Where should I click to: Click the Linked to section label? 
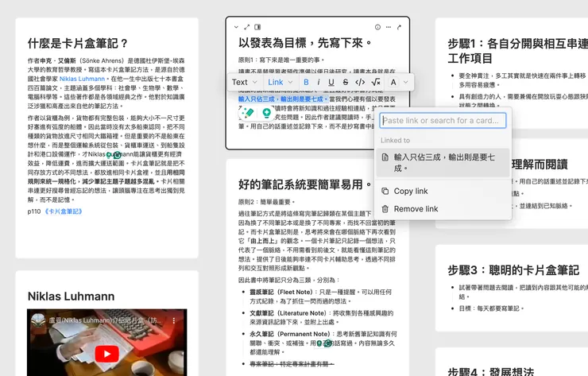click(x=395, y=141)
